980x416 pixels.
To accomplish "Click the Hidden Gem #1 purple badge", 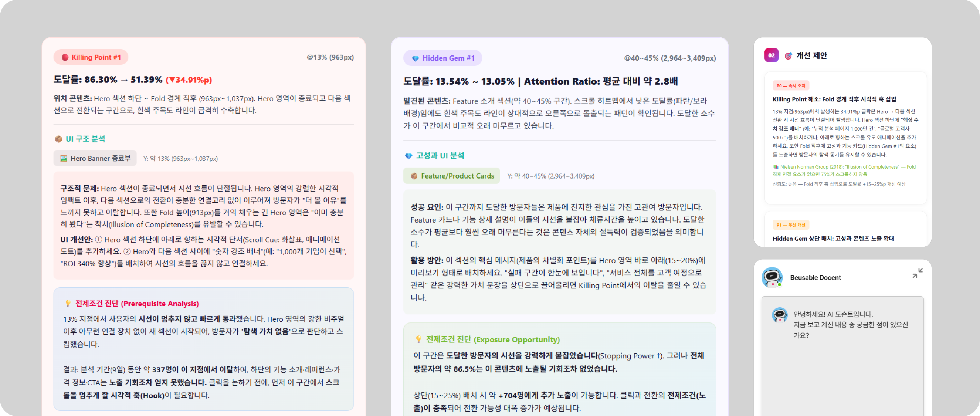I will tap(443, 58).
